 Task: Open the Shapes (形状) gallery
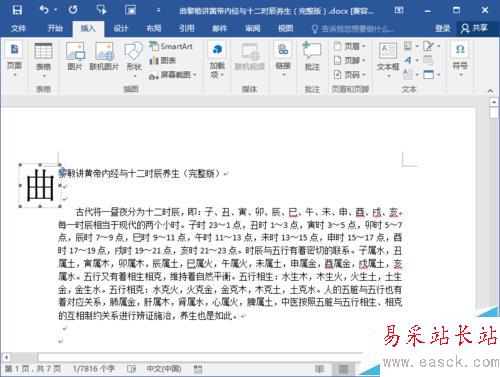[134, 60]
